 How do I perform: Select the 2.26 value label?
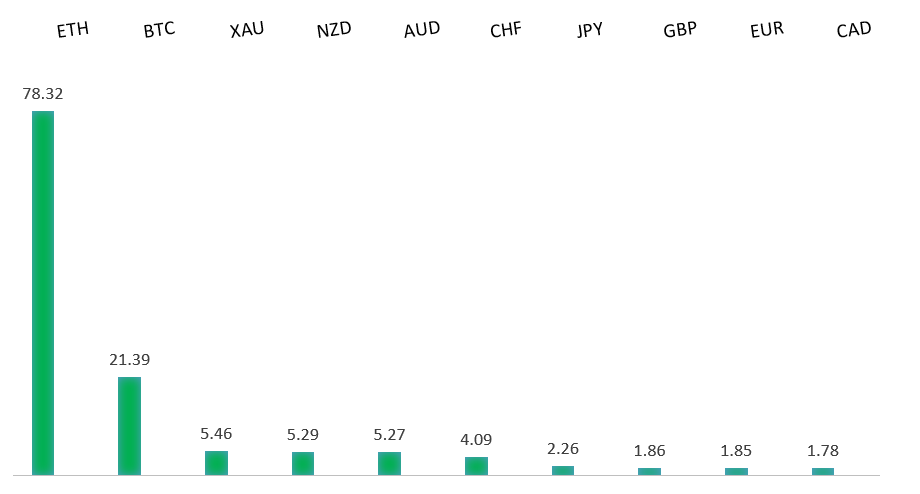coord(563,448)
